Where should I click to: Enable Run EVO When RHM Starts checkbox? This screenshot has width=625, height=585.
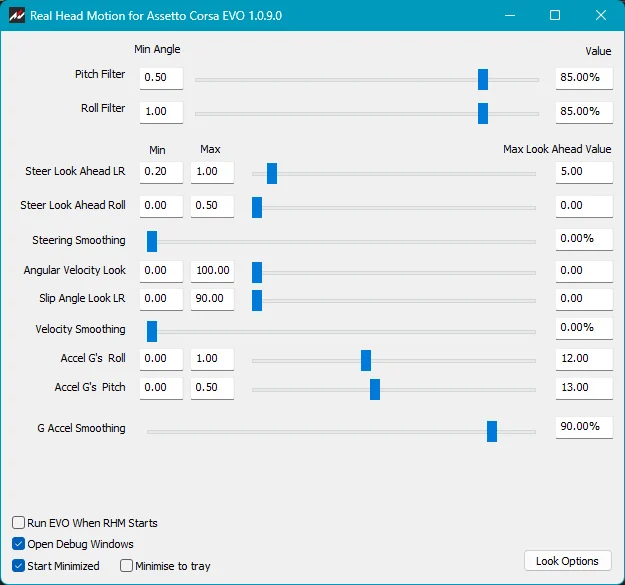pos(18,522)
